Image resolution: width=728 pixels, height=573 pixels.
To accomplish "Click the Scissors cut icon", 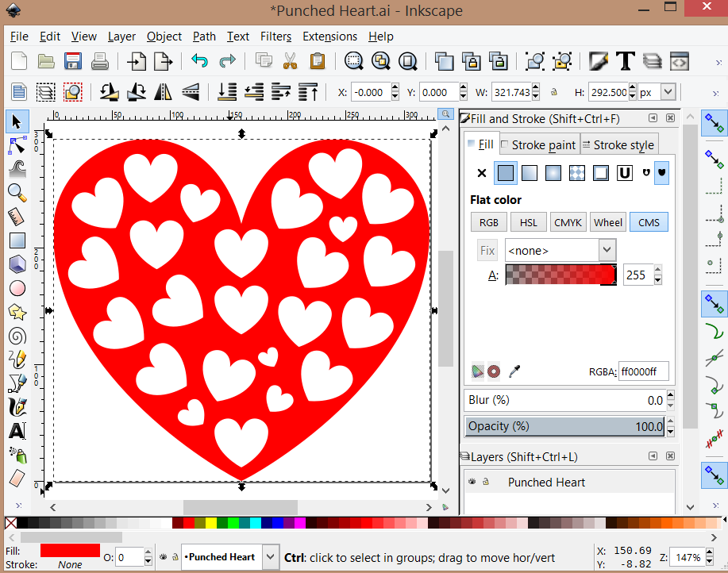I will [x=290, y=61].
